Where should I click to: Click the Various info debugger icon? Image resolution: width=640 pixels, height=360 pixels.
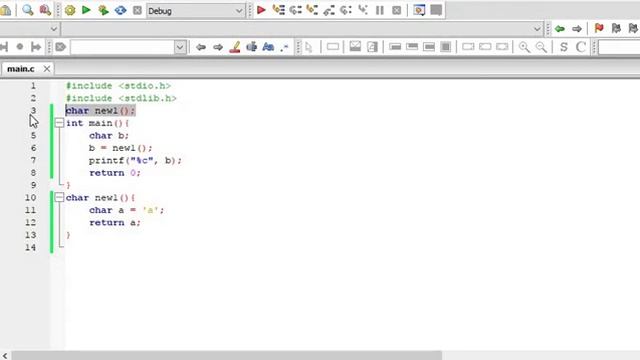pos(436,10)
